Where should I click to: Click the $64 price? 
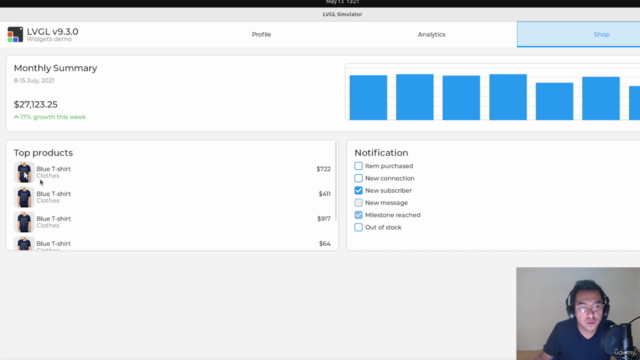pos(324,244)
